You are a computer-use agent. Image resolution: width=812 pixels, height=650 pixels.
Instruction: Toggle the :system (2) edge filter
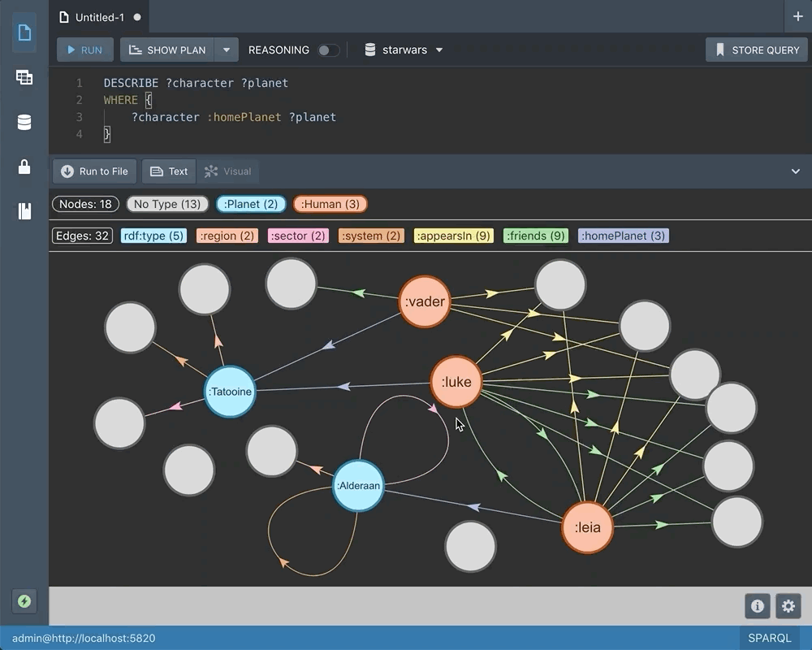tap(371, 236)
